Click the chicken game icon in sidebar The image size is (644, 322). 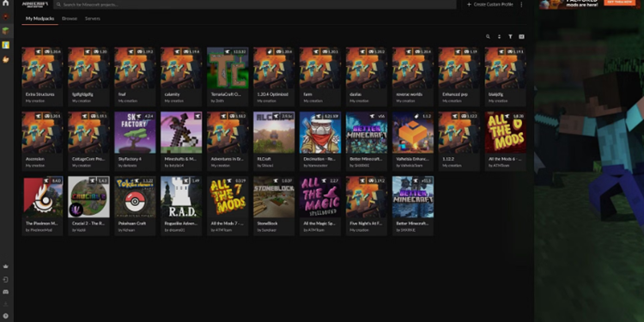click(x=5, y=59)
